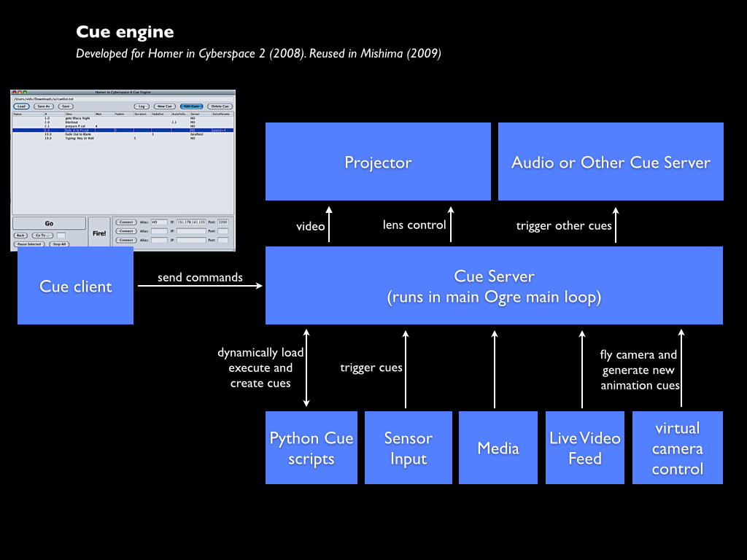This screenshot has width=747, height=560.
Task: Click the IP field showing 151.178.141.123
Action: (191, 222)
